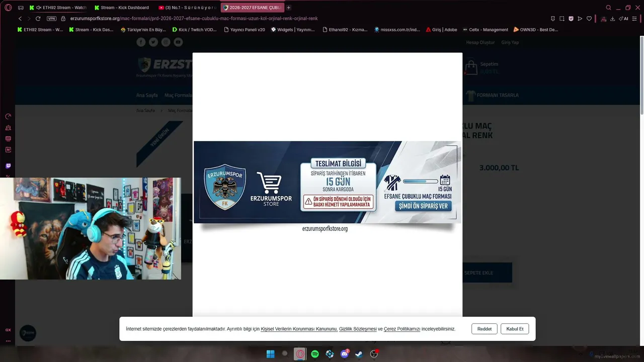Open the Gizlilik Sözleşmesi link
The width and height of the screenshot is (644, 362).
point(358,329)
